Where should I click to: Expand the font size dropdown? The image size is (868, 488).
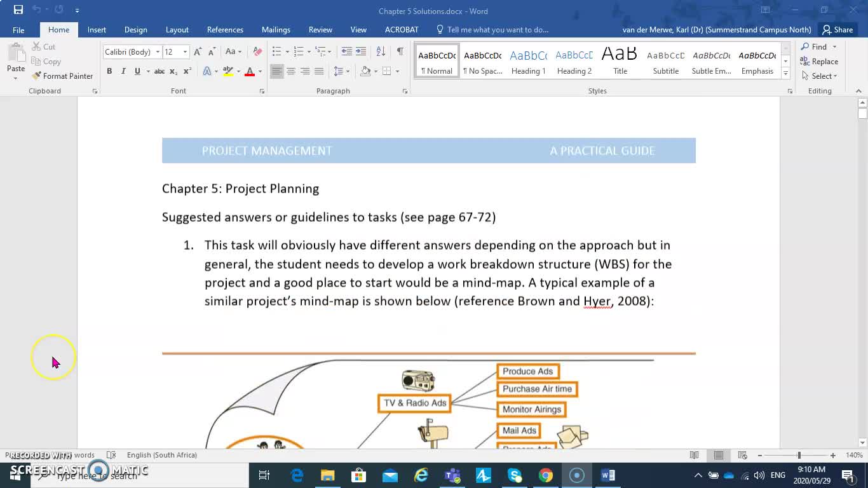(x=185, y=52)
